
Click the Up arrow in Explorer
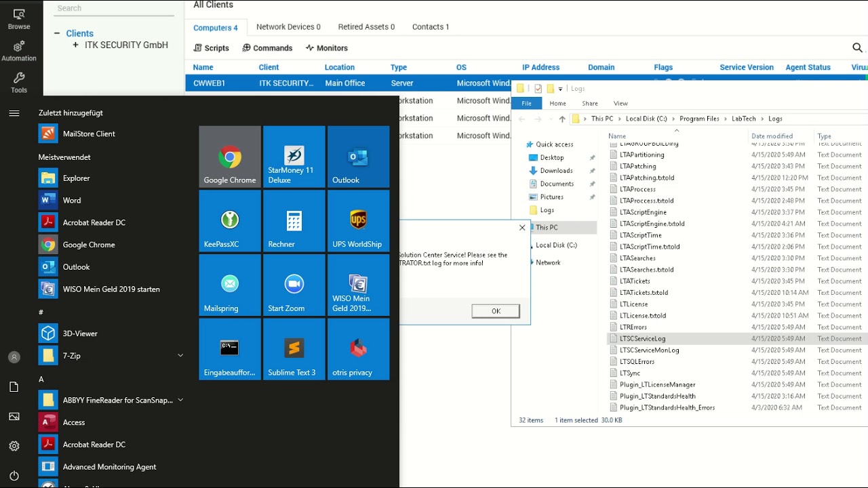[x=562, y=119]
